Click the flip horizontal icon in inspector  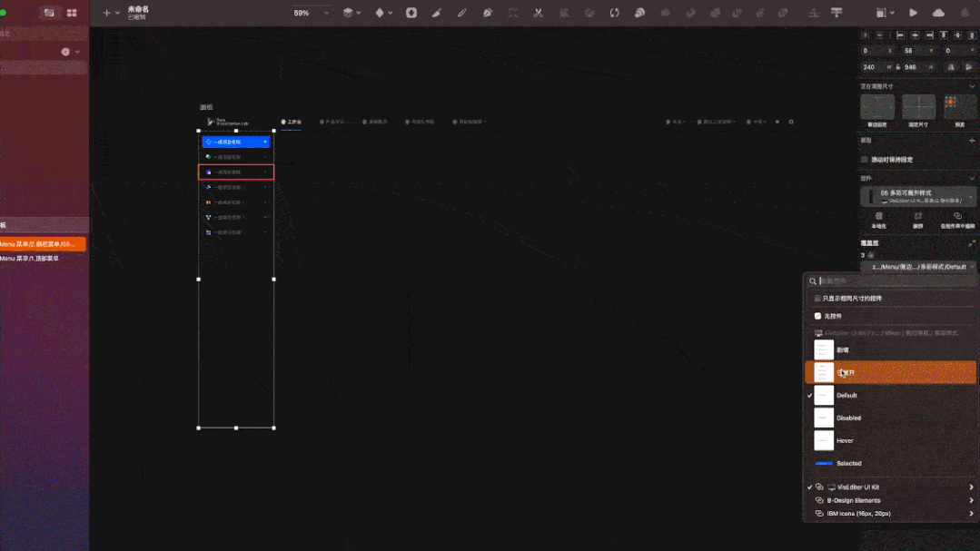point(951,67)
